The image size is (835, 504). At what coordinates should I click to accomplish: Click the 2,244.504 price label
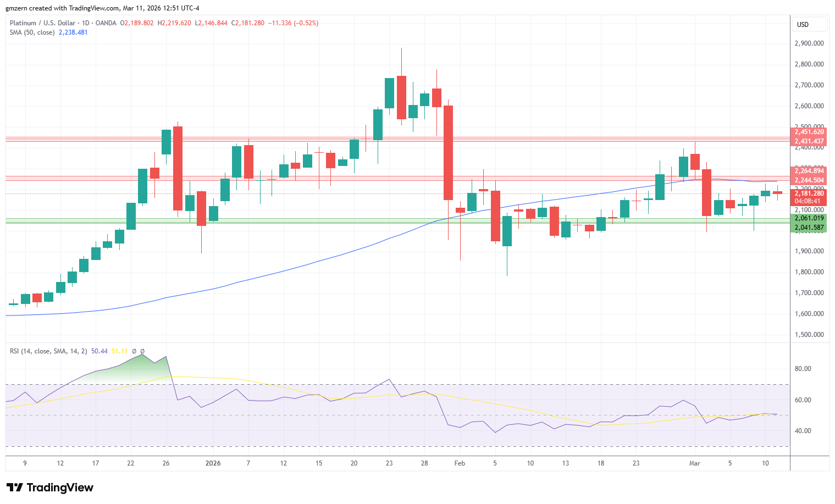[808, 180]
